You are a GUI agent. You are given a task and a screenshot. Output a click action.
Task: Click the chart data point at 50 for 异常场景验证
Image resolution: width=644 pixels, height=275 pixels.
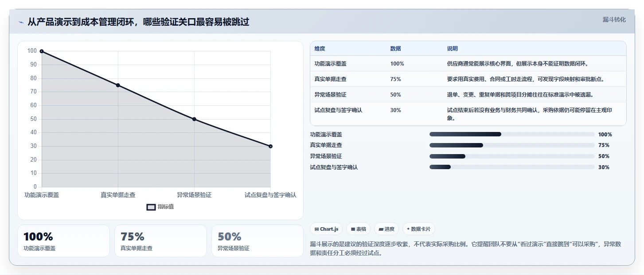point(194,119)
